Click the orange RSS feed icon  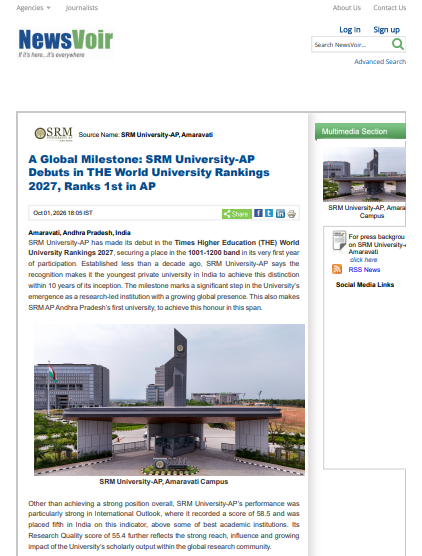point(337,269)
